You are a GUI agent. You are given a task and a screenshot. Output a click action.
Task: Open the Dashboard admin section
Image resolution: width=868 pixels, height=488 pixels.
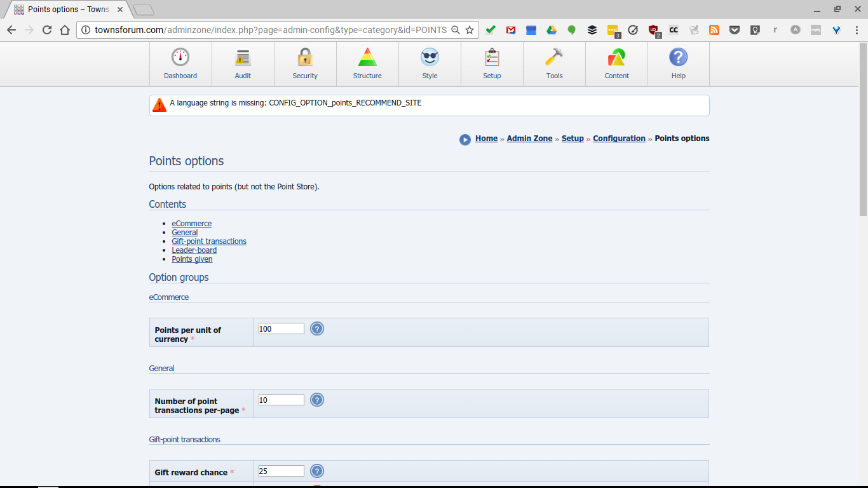(180, 64)
